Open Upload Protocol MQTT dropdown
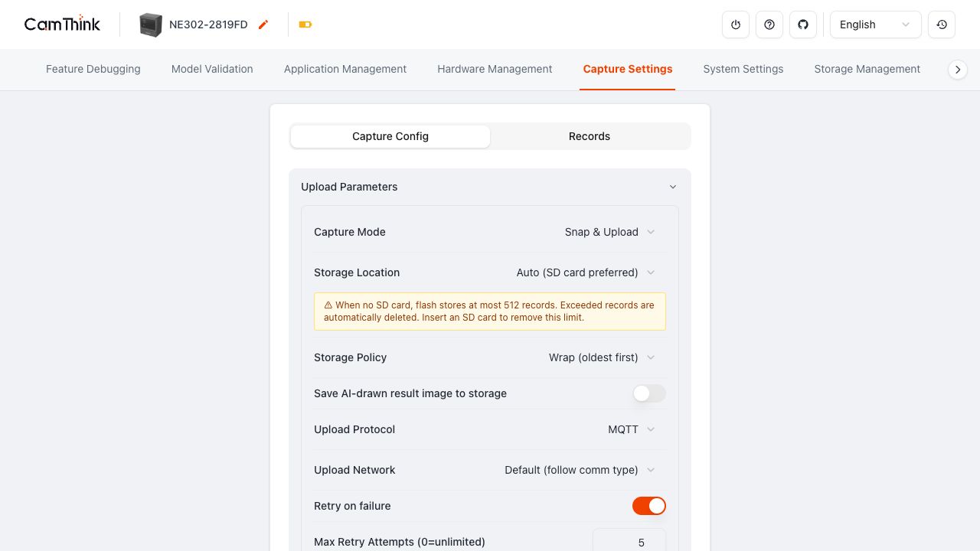Screen dimensions: 980x551 (x=632, y=429)
